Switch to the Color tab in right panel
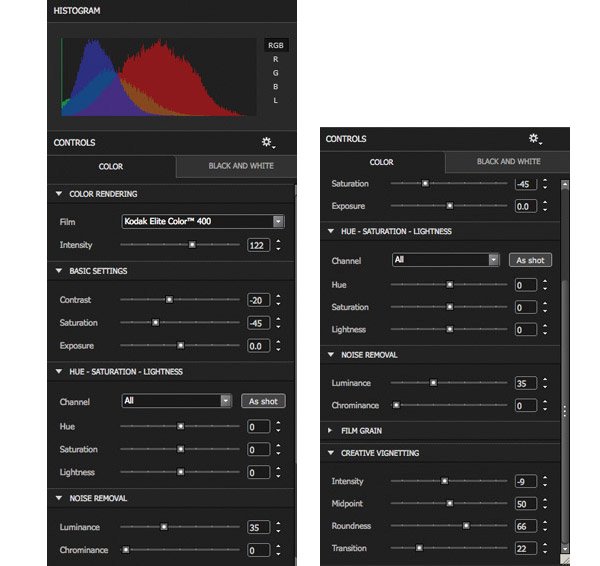The height and width of the screenshot is (566, 600). click(382, 162)
